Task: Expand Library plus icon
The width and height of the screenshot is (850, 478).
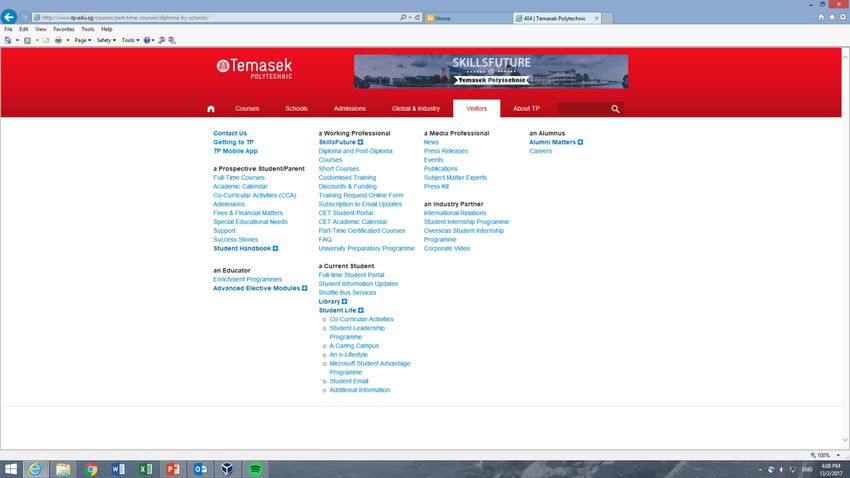Action: (345, 301)
